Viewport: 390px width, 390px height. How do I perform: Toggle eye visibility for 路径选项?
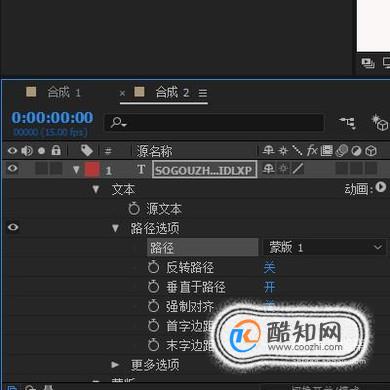(x=13, y=227)
